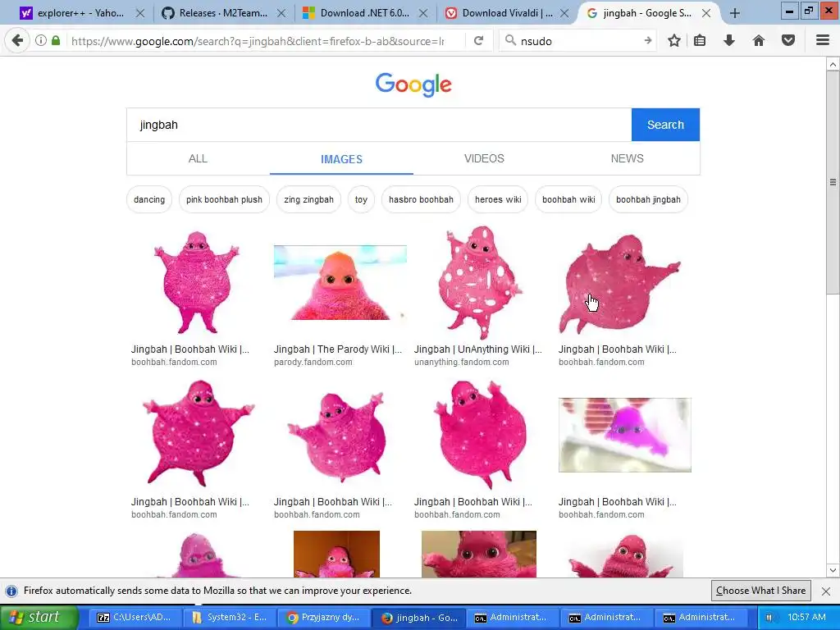Open the UnAnything Wiki spotted Jingbah image
The image size is (840, 630).
click(481, 282)
